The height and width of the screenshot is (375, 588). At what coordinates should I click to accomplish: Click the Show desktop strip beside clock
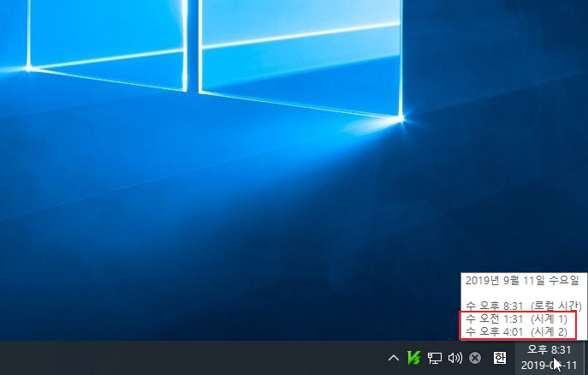[585, 358]
